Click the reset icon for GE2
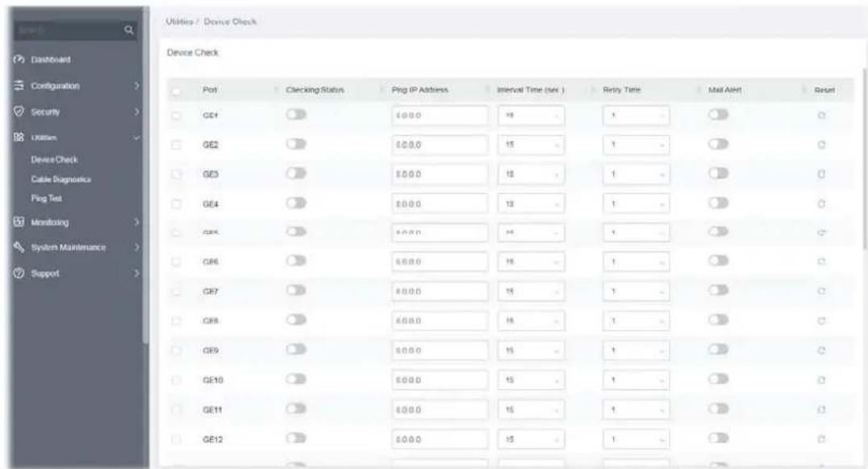868x469 pixels. tap(821, 144)
